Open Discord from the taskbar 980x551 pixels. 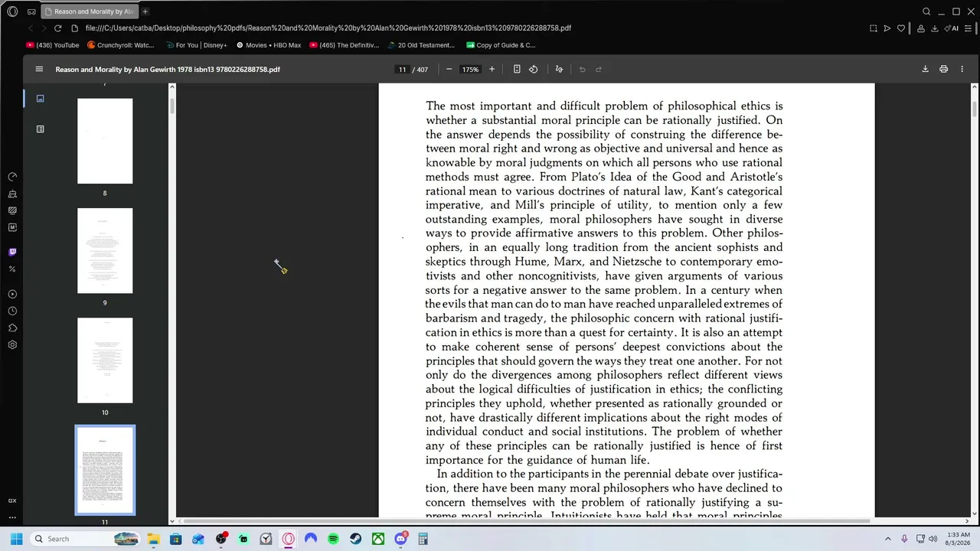click(400, 539)
